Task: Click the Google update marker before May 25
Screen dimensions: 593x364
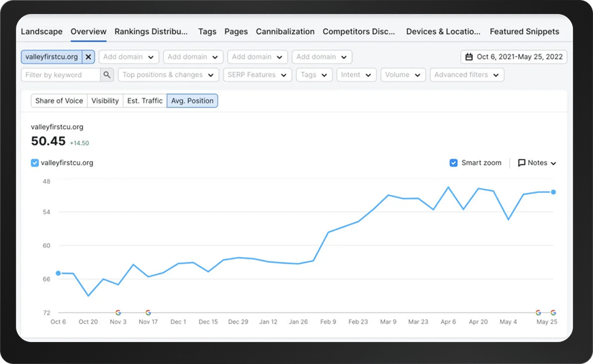Action: coord(539,313)
